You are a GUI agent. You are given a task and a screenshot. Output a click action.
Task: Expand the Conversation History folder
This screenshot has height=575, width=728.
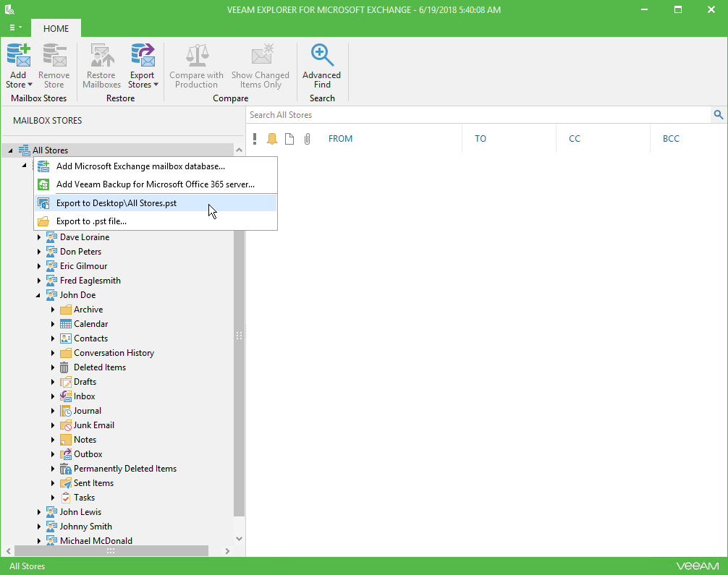[53, 353]
